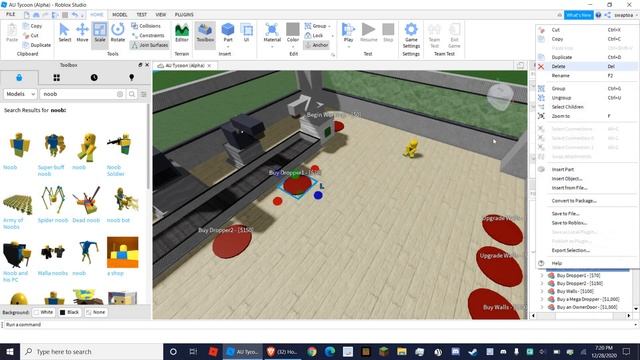The width and height of the screenshot is (640, 360).
Task: Click Duplicate in the Clipboard group
Action: click(37, 45)
